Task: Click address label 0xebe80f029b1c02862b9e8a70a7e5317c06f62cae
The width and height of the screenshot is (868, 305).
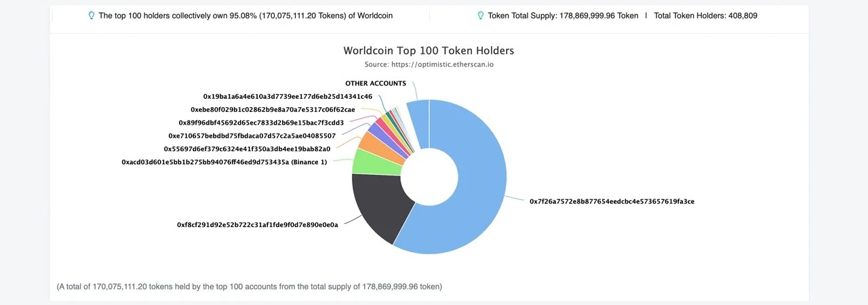Action: pos(273,110)
